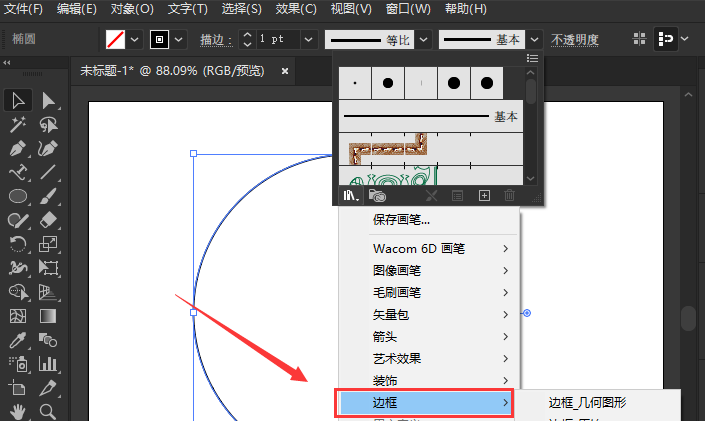The image size is (705, 421).
Task: Select the 基本 basic brush row
Action: (x=431, y=116)
